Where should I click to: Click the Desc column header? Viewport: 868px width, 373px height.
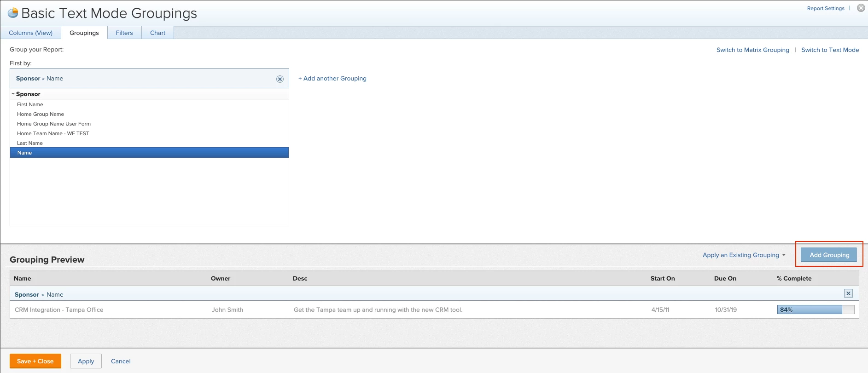point(300,278)
